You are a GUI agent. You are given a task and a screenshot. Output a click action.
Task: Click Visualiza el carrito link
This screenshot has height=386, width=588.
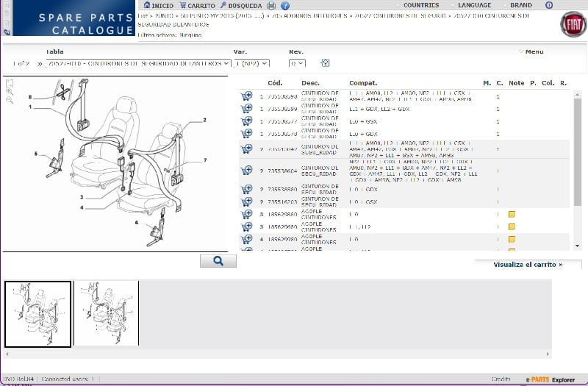pos(528,265)
